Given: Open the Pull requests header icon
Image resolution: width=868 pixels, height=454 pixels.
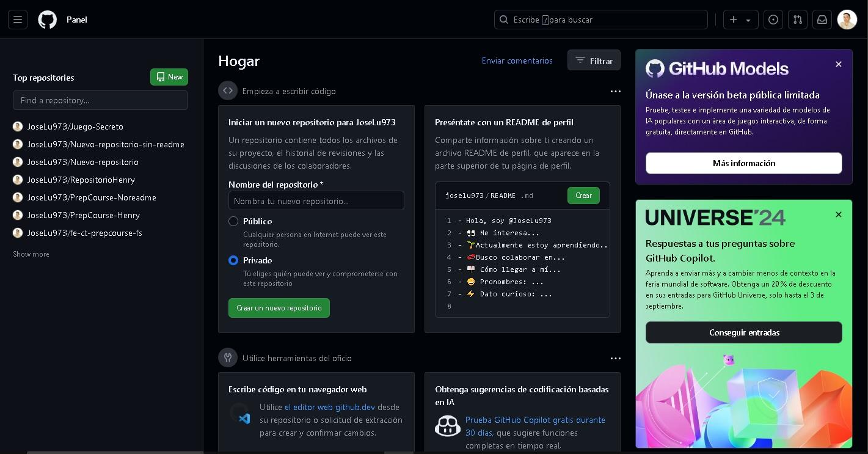Looking at the screenshot, I should coord(798,20).
